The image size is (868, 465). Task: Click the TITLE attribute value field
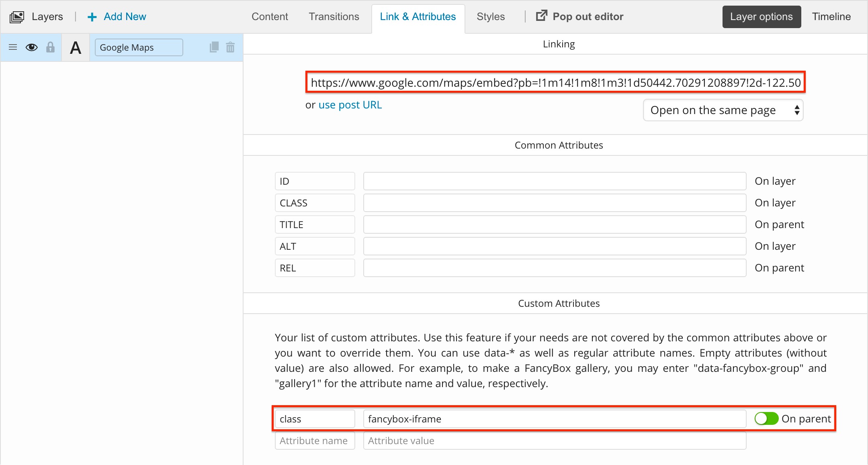[555, 224]
